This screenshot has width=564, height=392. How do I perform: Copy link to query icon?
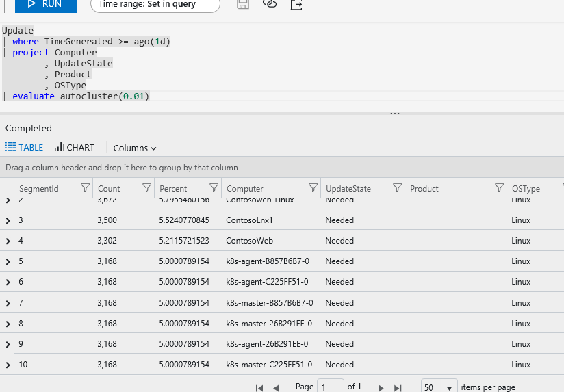[x=270, y=4]
